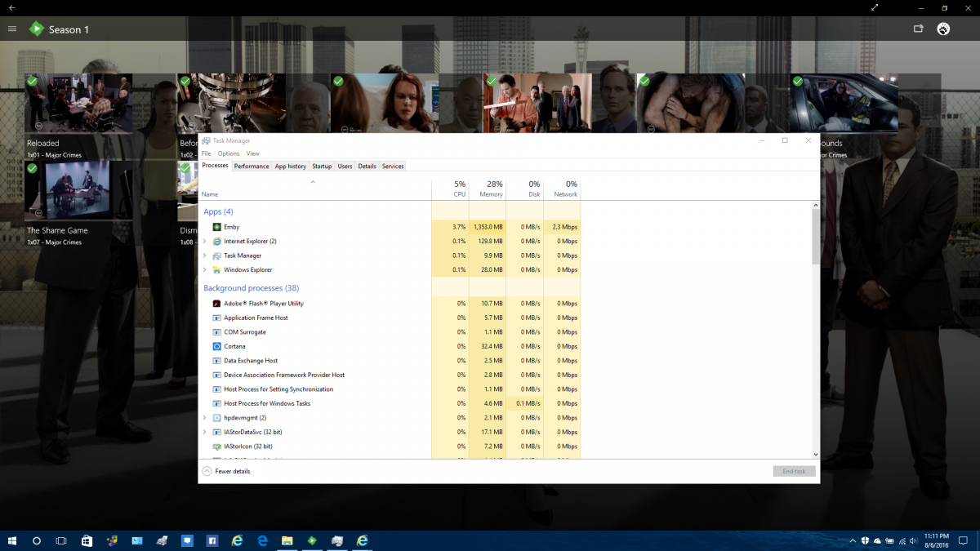Click the Emby logo in header

point(37,29)
